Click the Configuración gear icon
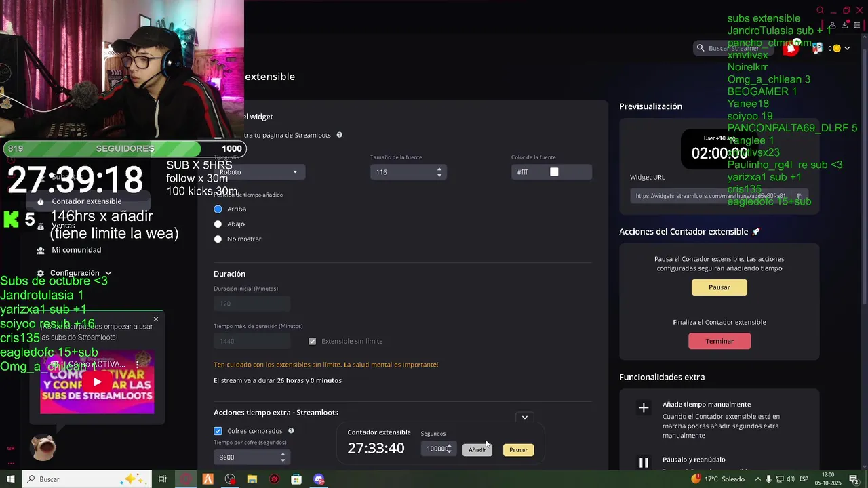Viewport: 868px width, 488px height. click(x=41, y=273)
